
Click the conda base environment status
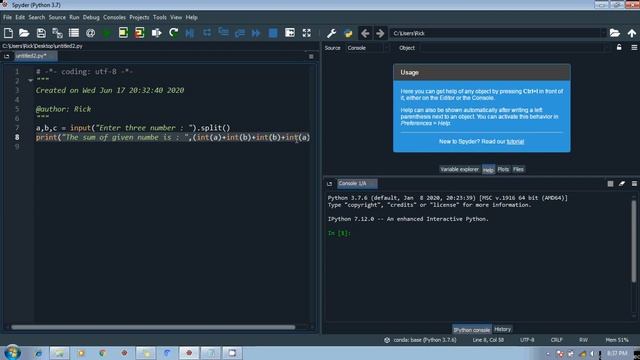pyautogui.click(x=420, y=340)
